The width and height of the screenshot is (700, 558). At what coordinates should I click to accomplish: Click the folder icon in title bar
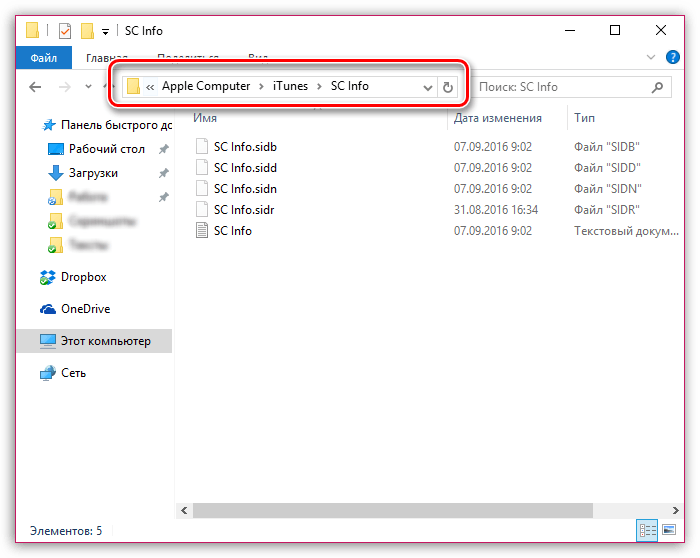click(32, 30)
